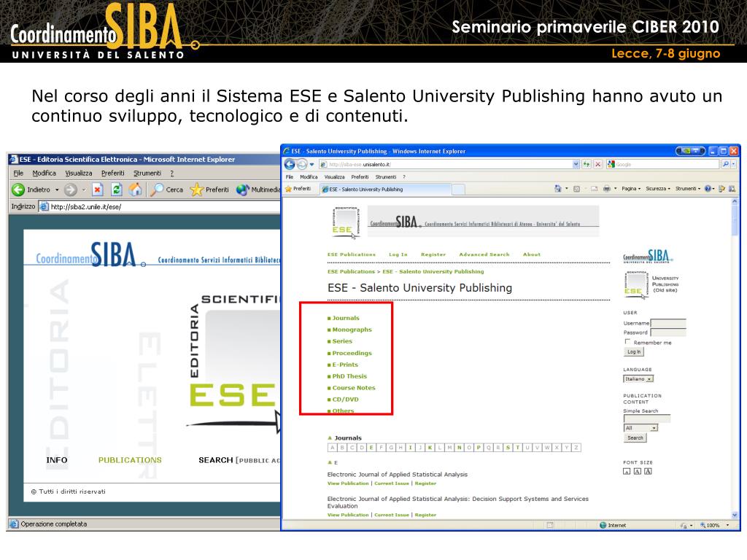Click the INFO link on the old ESE site
This screenshot has width=747, height=560.
57,460
